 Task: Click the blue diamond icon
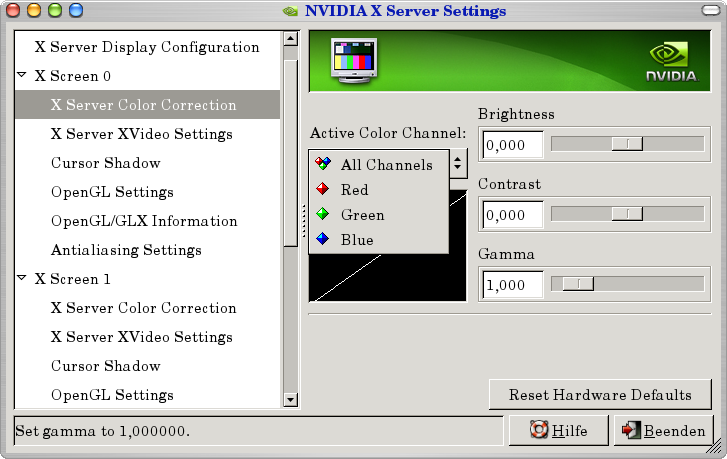point(322,239)
